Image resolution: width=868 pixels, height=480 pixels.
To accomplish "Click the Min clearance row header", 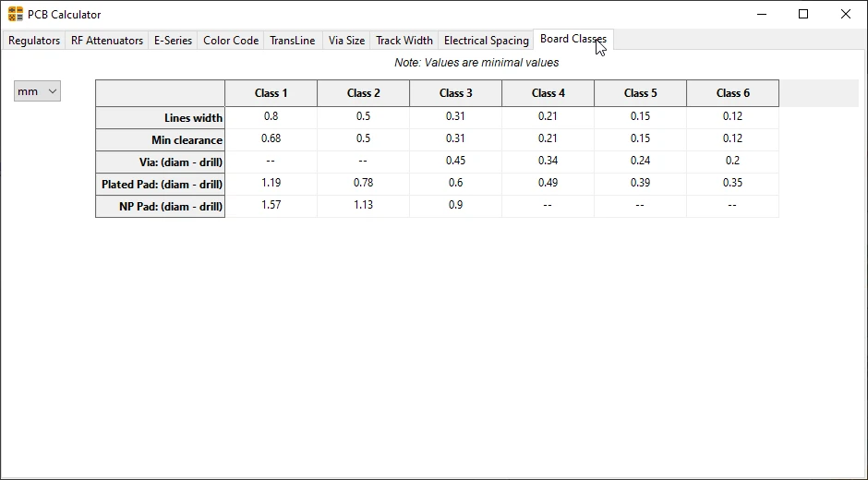I will point(161,139).
